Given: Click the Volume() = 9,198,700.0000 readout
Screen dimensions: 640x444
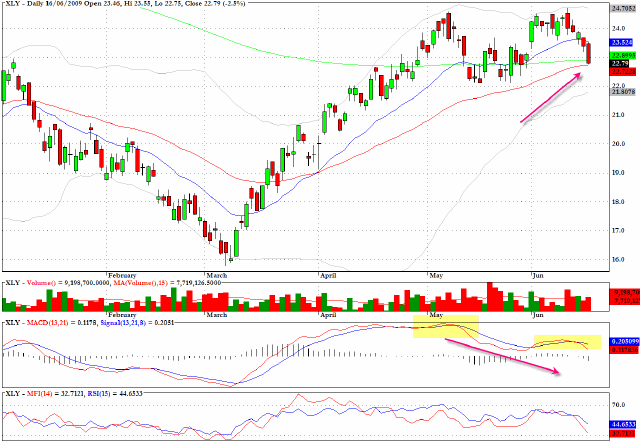Looking at the screenshot, I should coord(70,282).
